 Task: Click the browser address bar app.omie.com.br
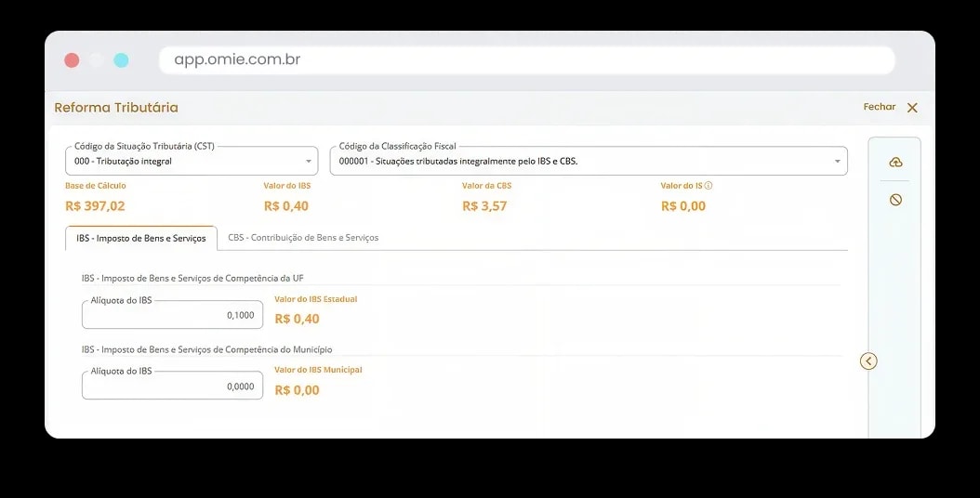(x=527, y=60)
